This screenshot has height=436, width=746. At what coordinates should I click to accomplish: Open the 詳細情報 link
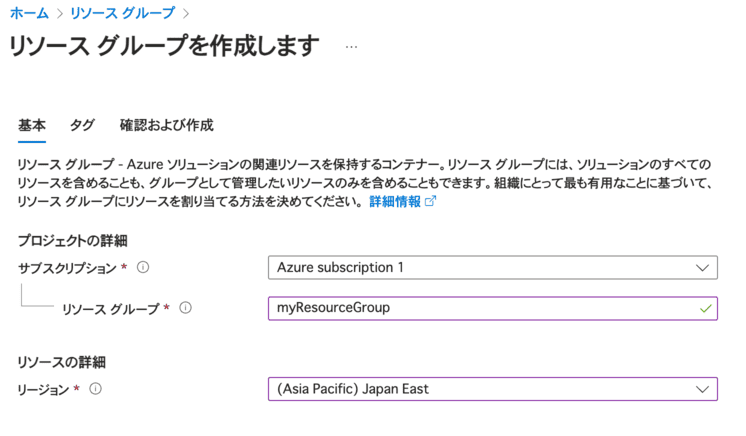click(x=395, y=202)
